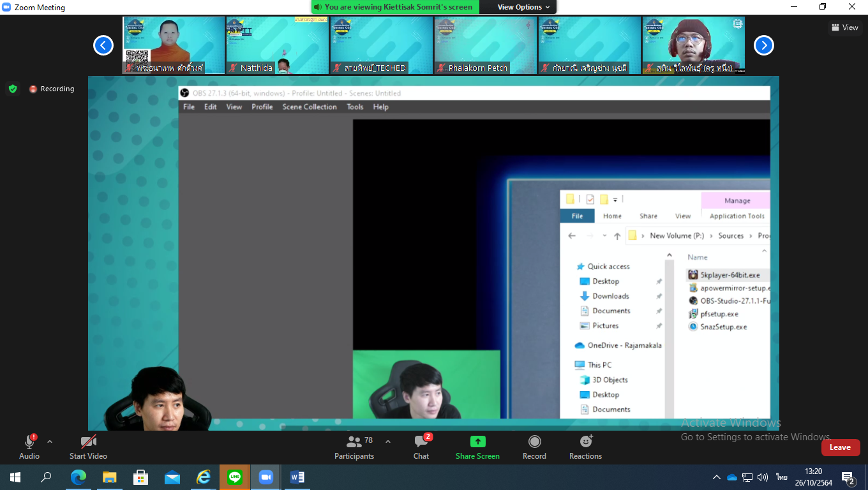Select สายทิพย์_TECHED participant thumbnail
The height and width of the screenshot is (490, 868).
tap(381, 45)
